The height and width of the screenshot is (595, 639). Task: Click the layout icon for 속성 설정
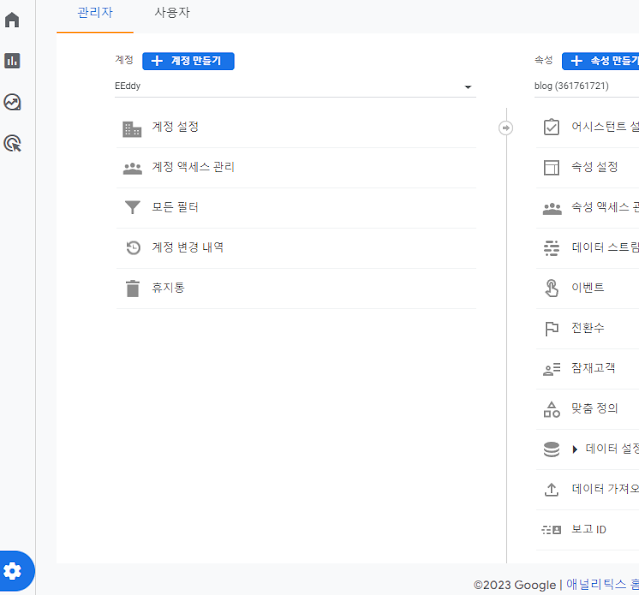tap(551, 167)
